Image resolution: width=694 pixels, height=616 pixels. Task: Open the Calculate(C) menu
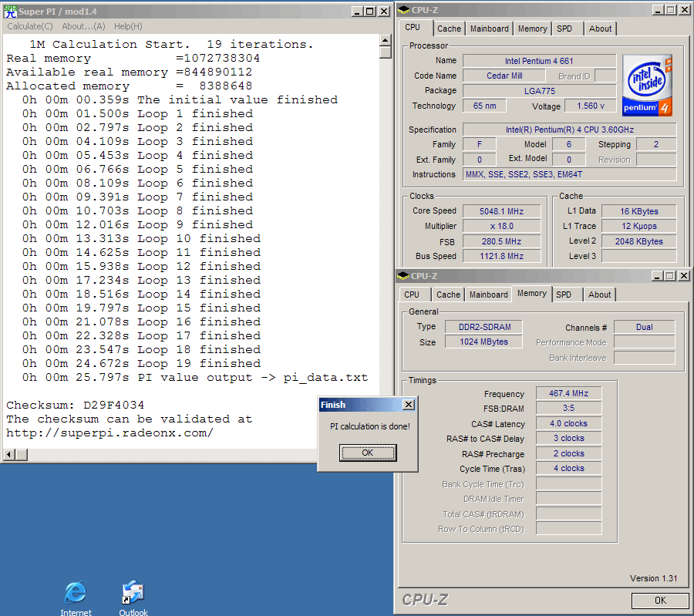click(30, 26)
